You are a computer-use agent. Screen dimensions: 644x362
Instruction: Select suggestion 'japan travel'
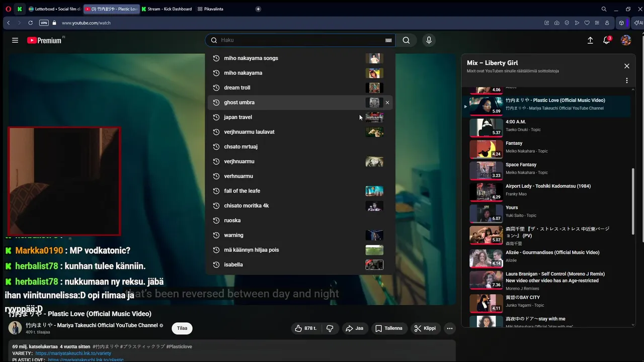[300, 117]
